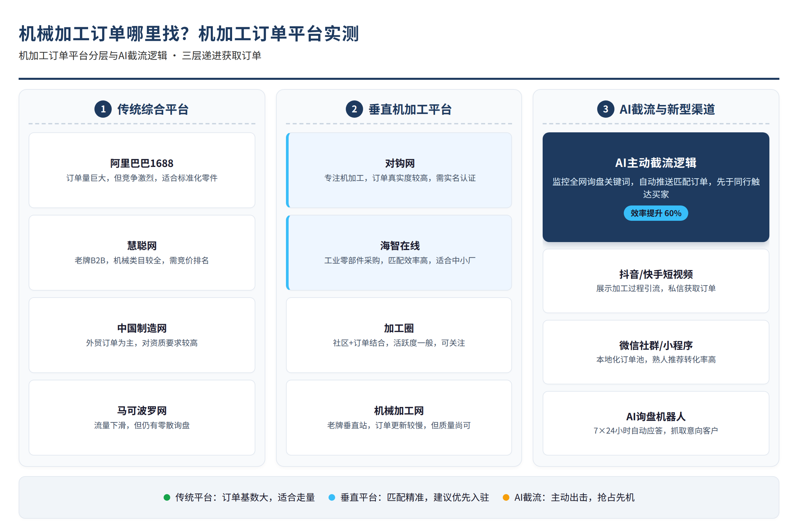Click text 监控全网询盘关键词

tap(591, 182)
